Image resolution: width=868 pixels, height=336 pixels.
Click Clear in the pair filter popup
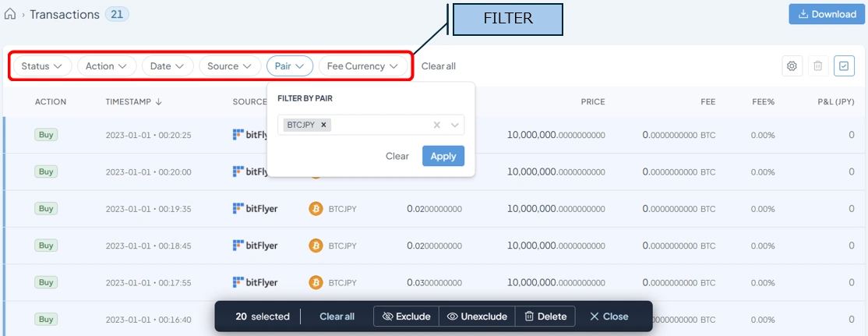pos(397,156)
